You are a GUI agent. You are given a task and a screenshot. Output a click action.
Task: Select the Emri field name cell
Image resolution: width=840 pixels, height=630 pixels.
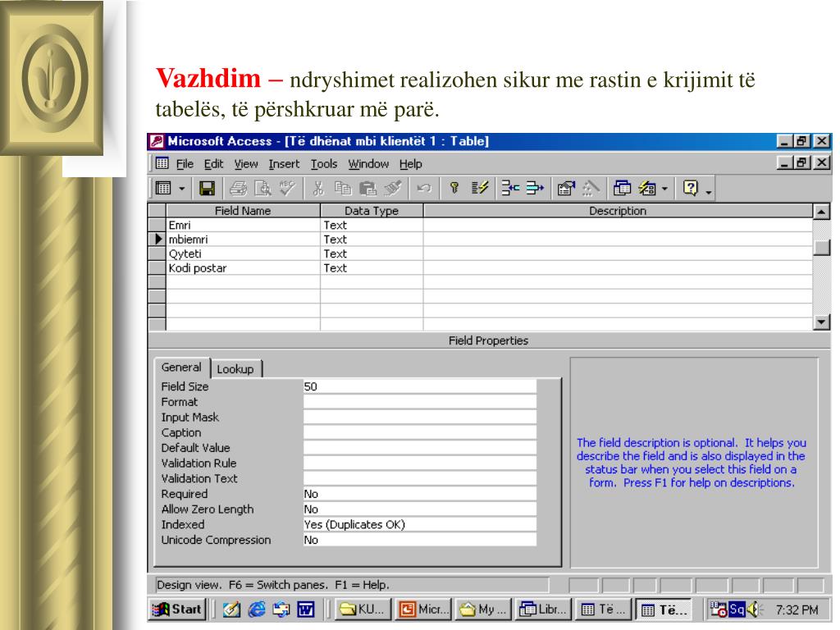[x=243, y=225]
